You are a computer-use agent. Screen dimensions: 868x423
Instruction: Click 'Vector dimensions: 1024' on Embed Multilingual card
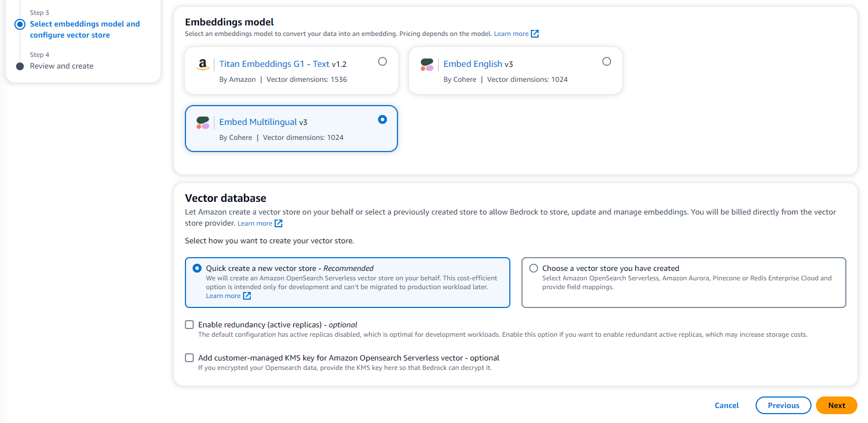coord(303,137)
